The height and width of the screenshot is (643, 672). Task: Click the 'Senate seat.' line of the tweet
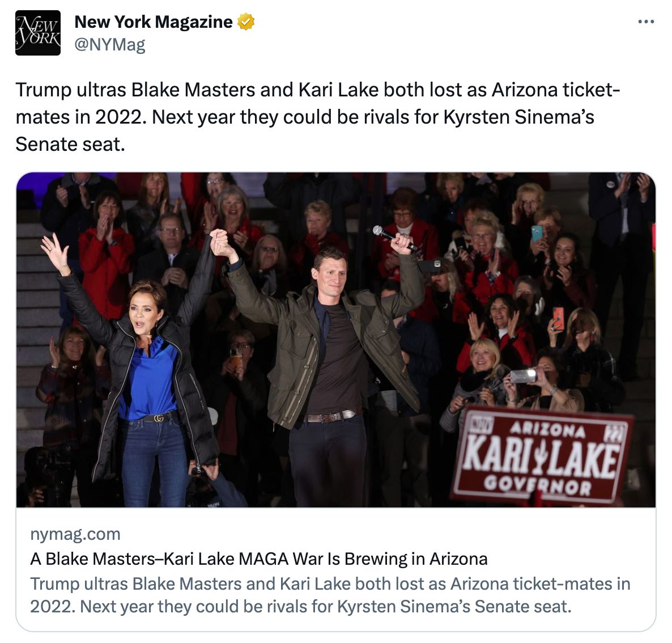[70, 145]
